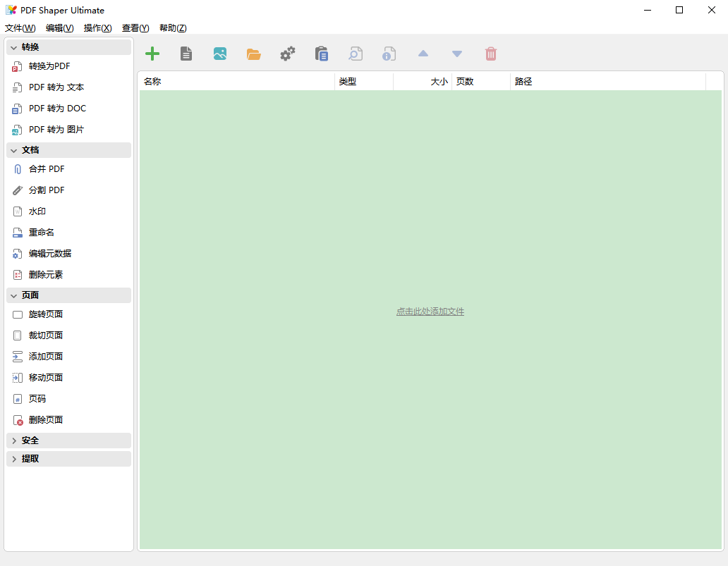728x566 pixels.
Task: Click the move down arrow icon
Action: (457, 54)
